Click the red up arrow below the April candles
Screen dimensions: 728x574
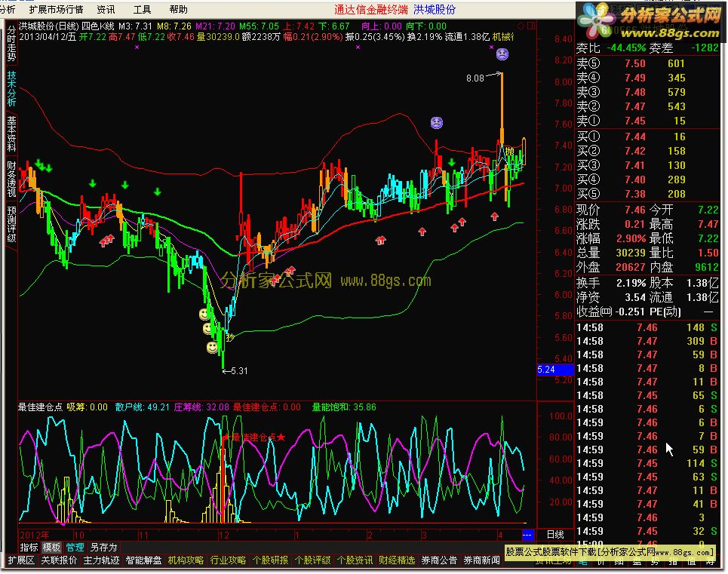click(x=494, y=216)
